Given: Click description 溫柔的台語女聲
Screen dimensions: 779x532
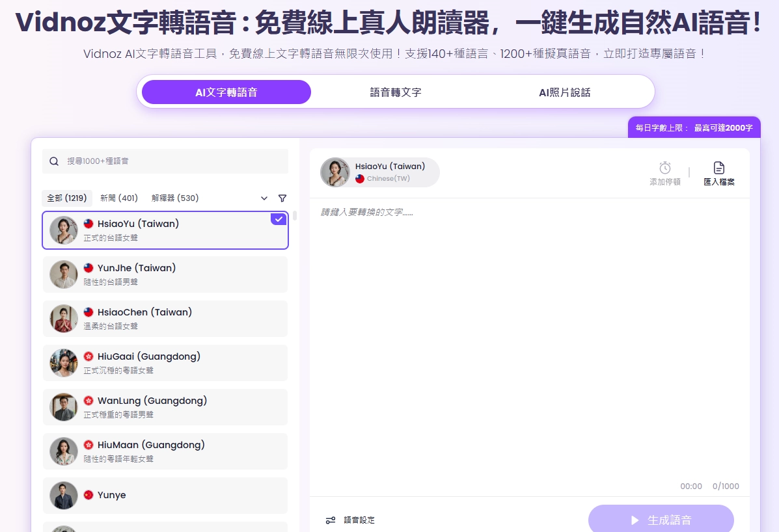Looking at the screenshot, I should point(111,326).
